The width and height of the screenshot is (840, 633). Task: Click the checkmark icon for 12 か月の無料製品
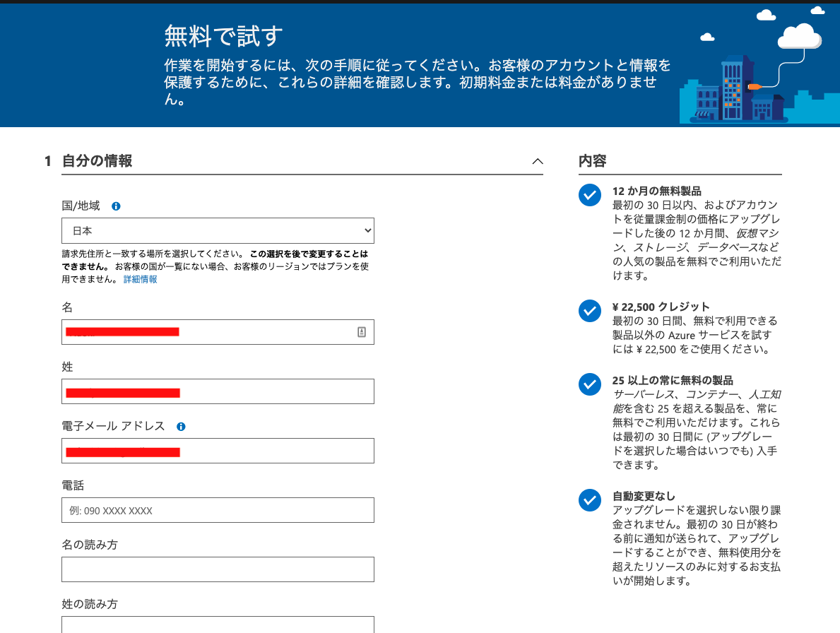(589, 195)
